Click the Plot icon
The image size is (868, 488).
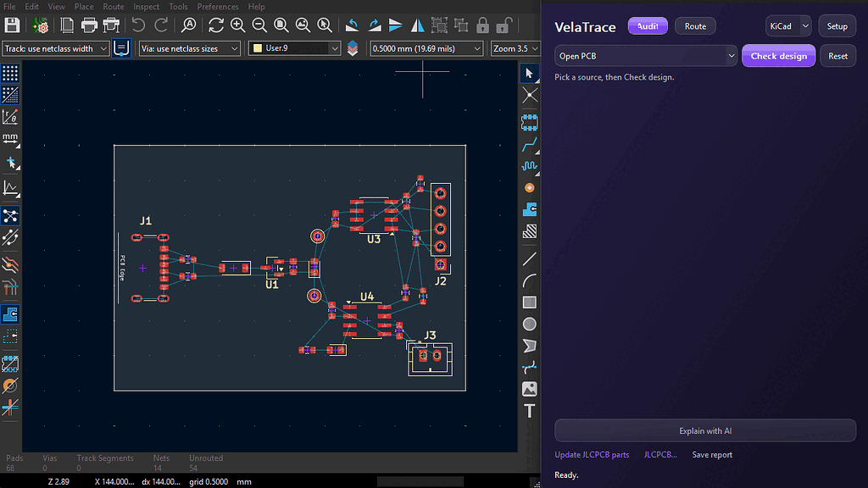tap(111, 25)
